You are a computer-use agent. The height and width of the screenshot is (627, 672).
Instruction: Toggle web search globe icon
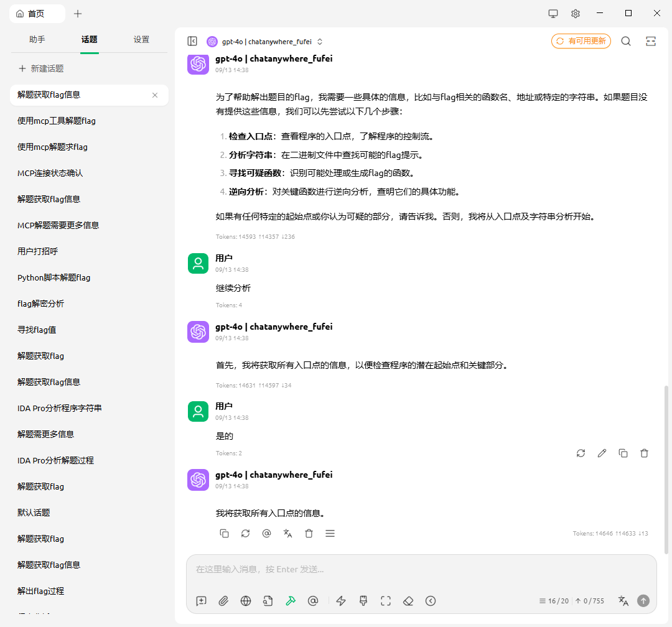tap(246, 601)
